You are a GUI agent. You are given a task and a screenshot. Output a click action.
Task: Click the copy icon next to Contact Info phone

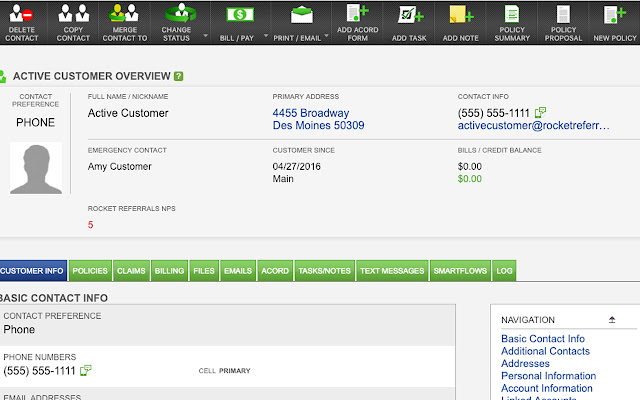click(x=541, y=113)
